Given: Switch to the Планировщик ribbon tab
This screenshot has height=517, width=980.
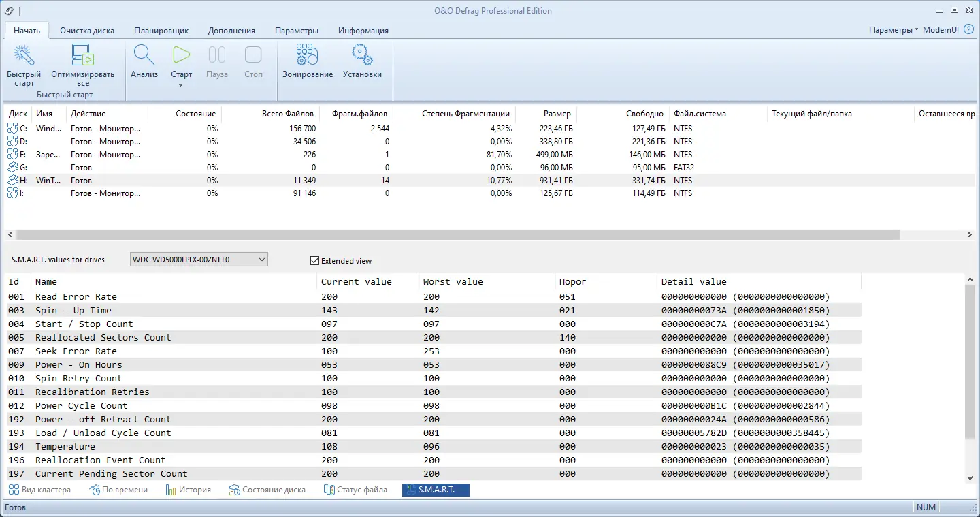Looking at the screenshot, I should point(161,31).
